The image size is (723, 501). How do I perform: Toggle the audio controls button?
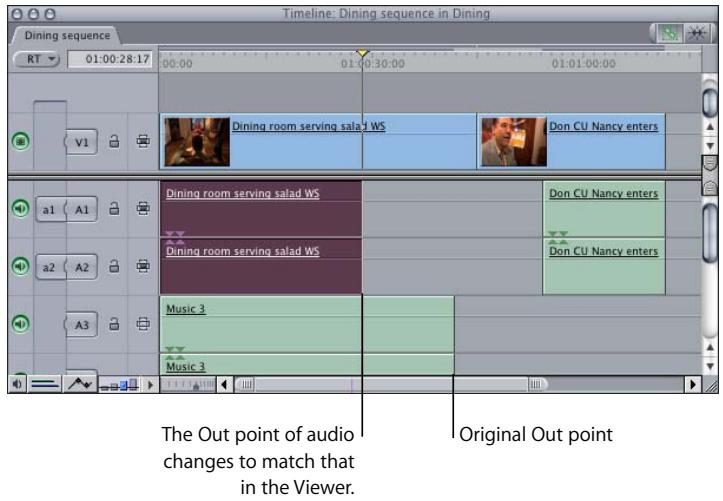pyautogui.click(x=17, y=384)
